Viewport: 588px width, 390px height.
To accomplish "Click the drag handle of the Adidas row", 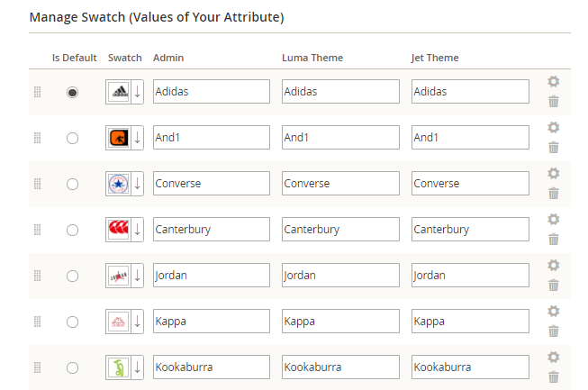I will click(x=37, y=92).
